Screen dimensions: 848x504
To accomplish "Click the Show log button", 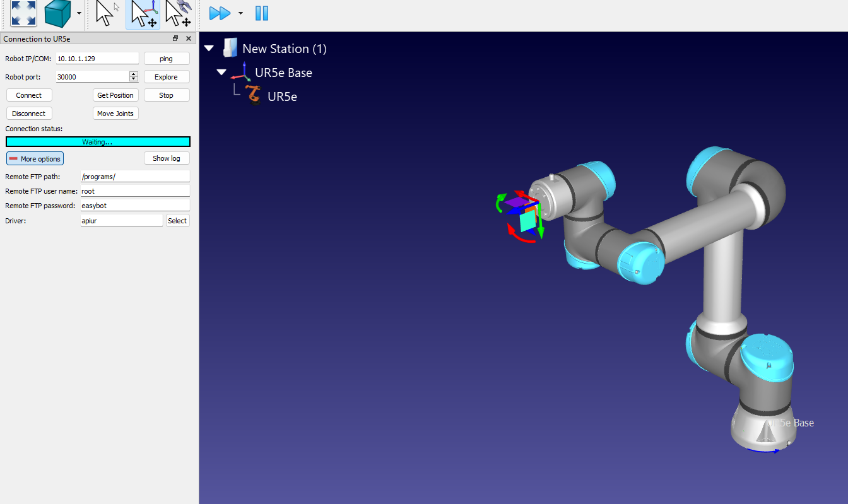I will (x=167, y=158).
